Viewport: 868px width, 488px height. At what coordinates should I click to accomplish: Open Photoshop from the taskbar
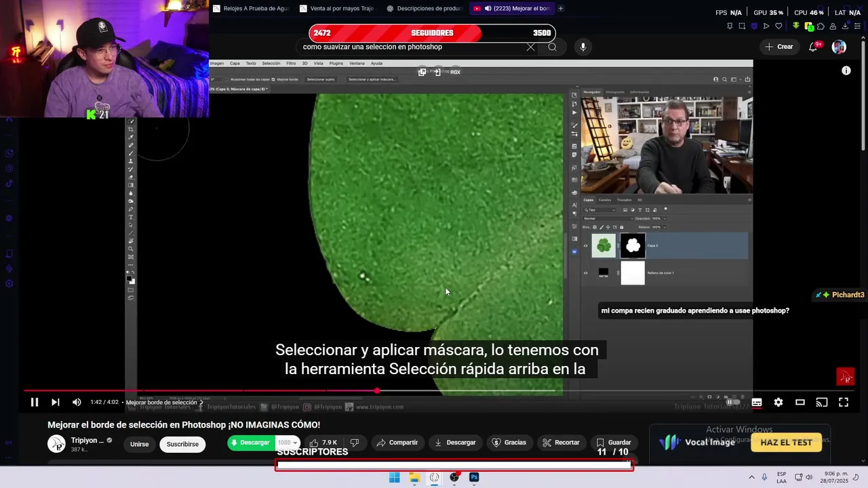(x=474, y=477)
